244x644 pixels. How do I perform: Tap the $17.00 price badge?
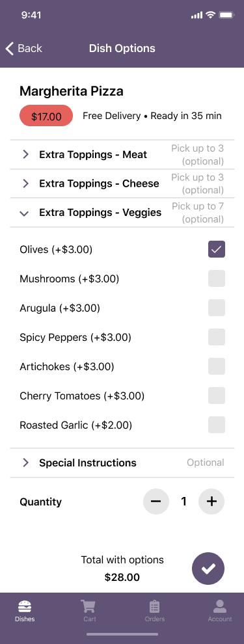point(46,116)
